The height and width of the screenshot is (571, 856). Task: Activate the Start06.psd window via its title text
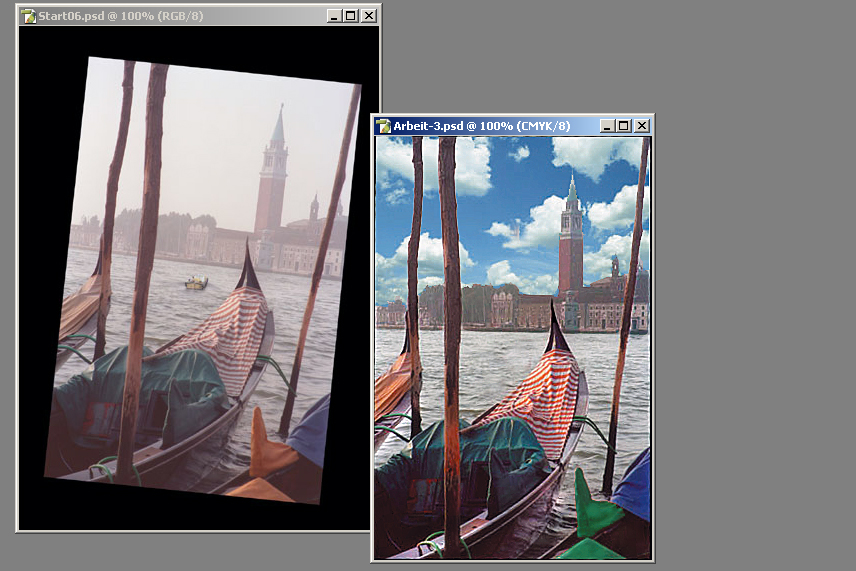click(x=120, y=16)
